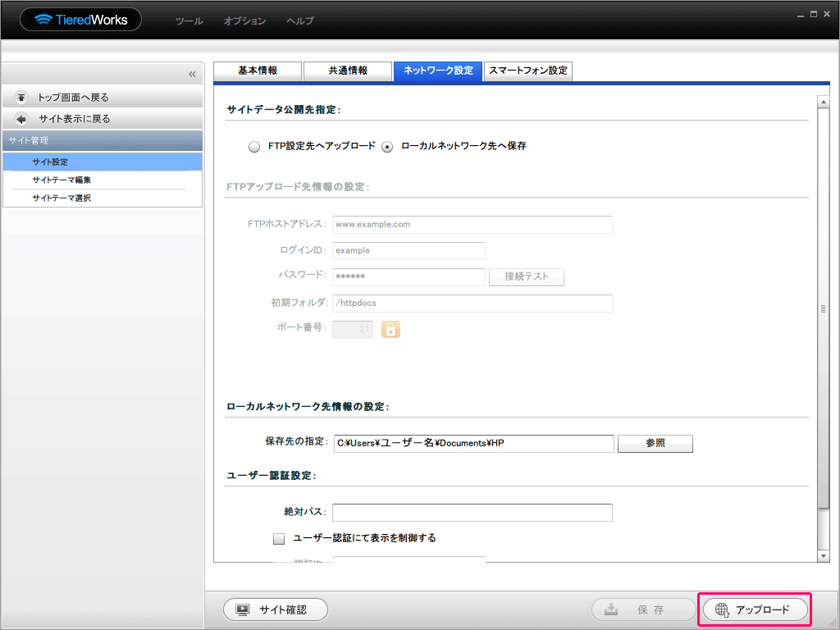Click the 絶対パス input field
This screenshot has height=630, width=840.
[472, 513]
